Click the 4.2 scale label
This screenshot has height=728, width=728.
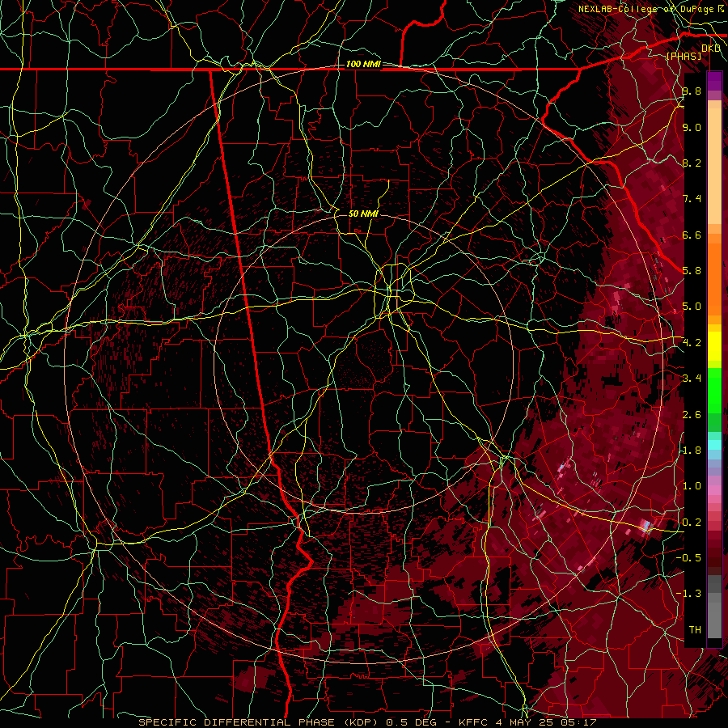tap(692, 343)
